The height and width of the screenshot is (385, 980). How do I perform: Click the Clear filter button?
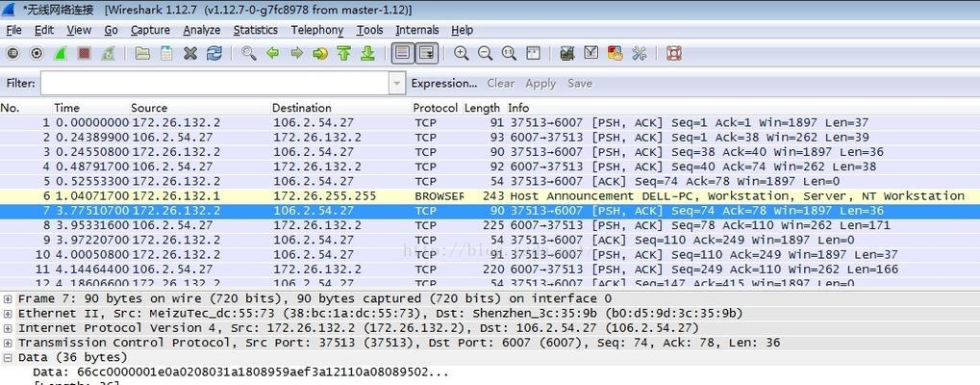click(501, 83)
